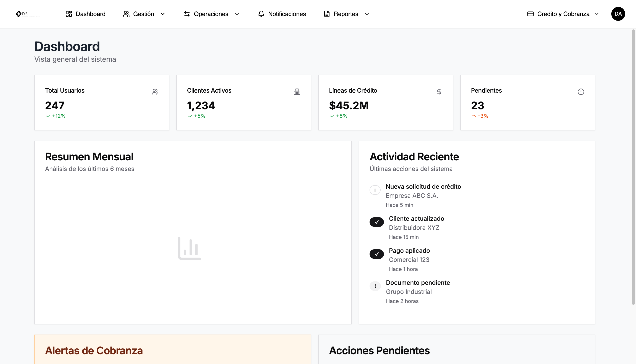Click exclamation icon beside Documento pendiente
The width and height of the screenshot is (636, 364).
(x=375, y=286)
